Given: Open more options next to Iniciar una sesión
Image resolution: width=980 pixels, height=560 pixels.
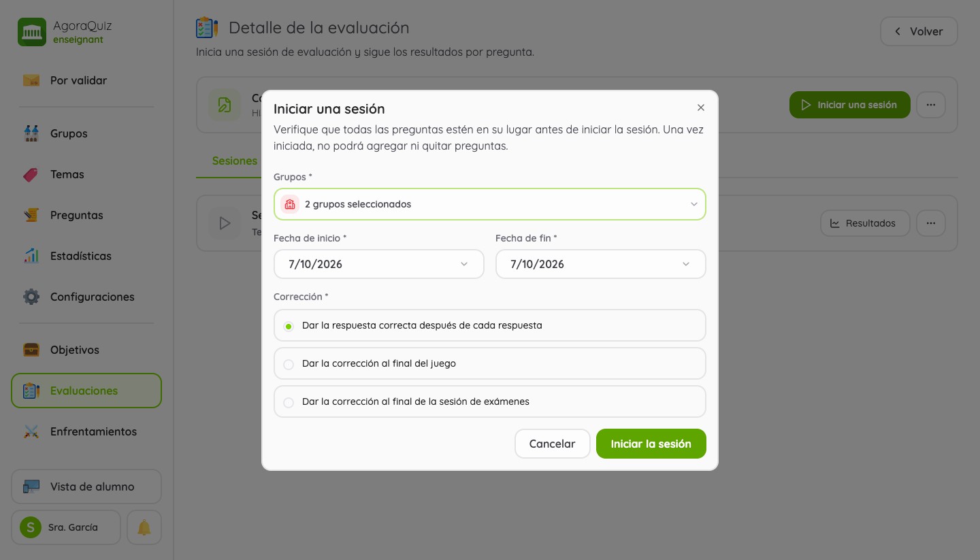Looking at the screenshot, I should [x=931, y=105].
